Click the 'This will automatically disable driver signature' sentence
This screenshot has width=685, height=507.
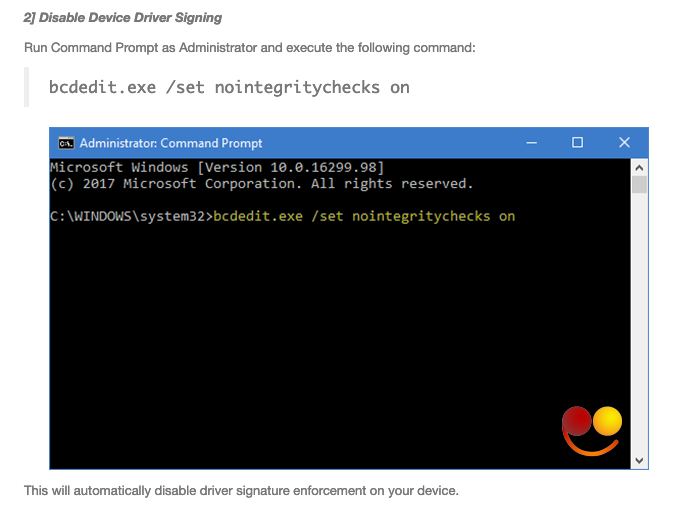[x=241, y=490]
